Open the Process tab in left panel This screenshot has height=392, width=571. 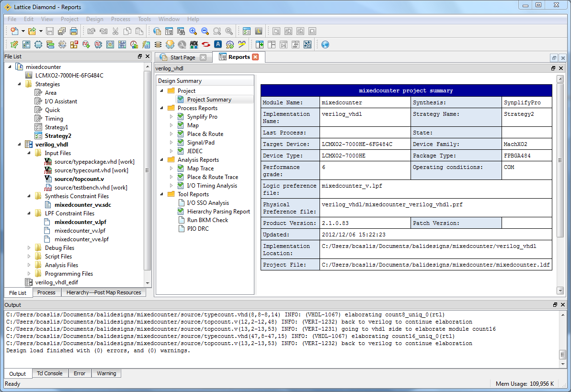46,292
